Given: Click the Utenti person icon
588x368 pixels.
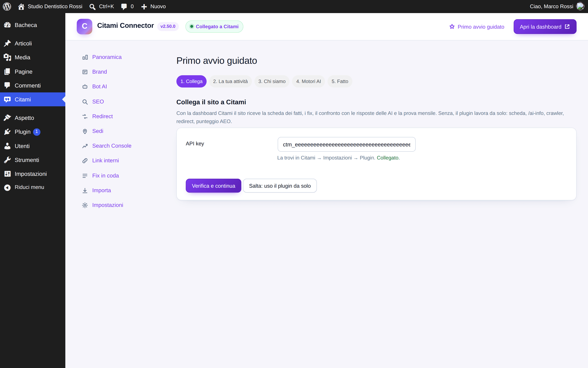Looking at the screenshot, I should (7, 146).
